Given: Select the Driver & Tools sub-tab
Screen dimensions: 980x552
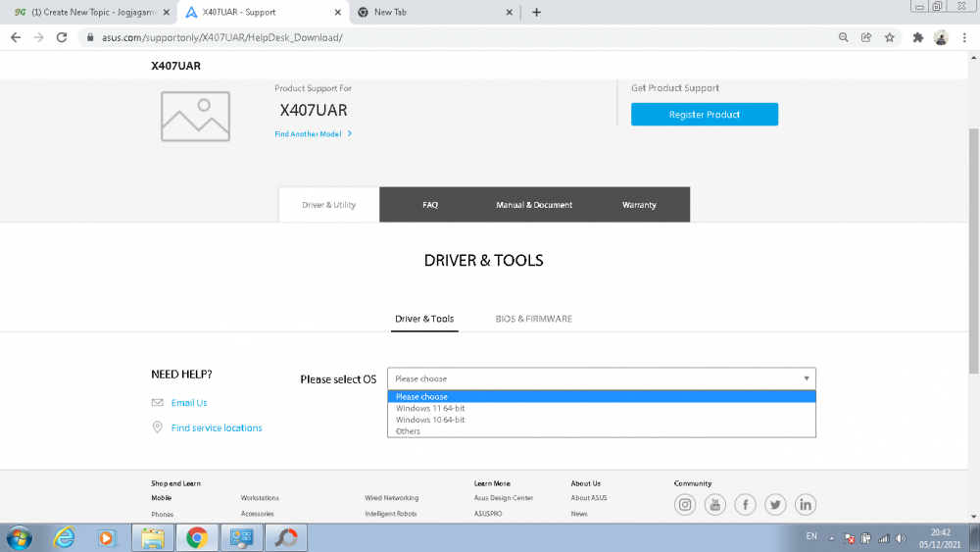Looking at the screenshot, I should pos(424,319).
